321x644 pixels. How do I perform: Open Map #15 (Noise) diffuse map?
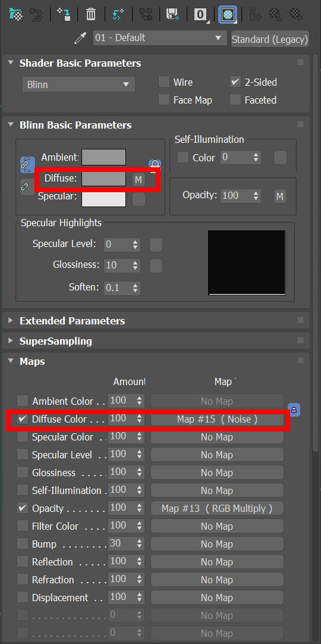tap(218, 420)
